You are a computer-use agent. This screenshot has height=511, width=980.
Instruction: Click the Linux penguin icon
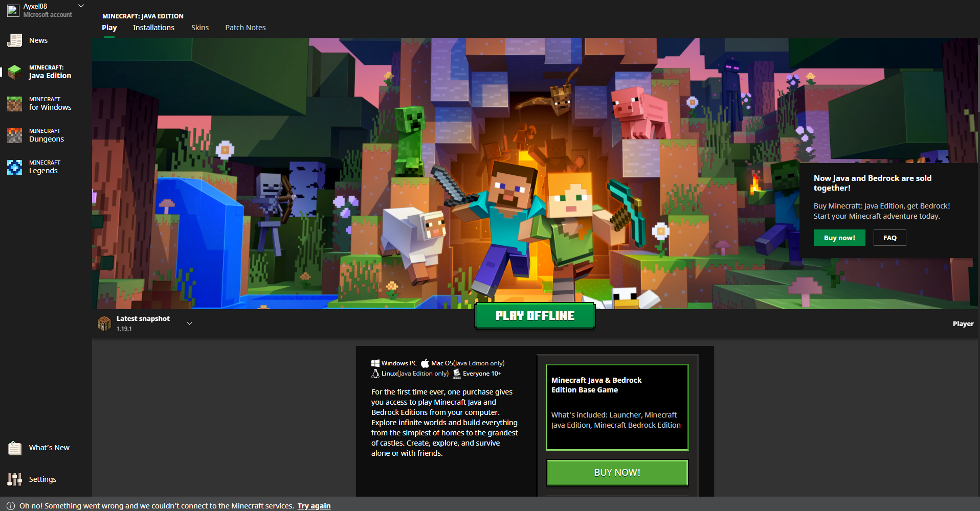375,374
